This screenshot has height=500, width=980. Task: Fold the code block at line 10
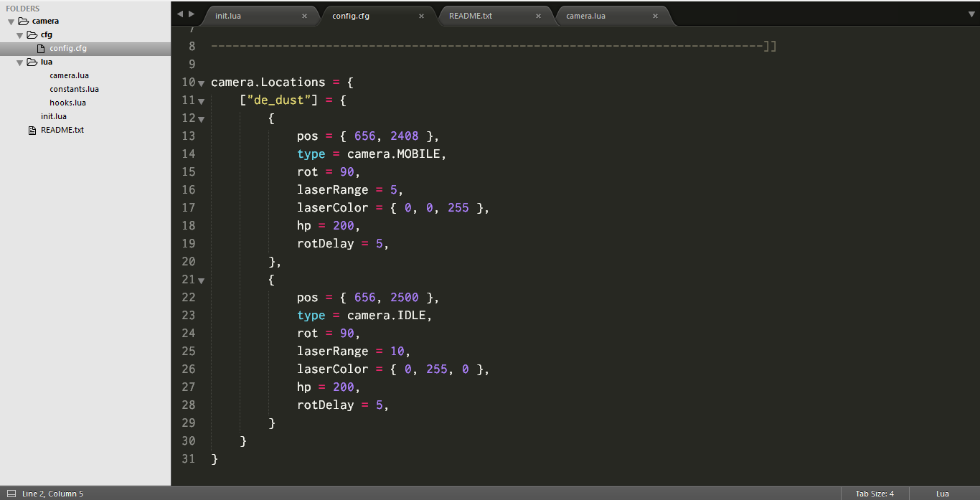click(202, 83)
